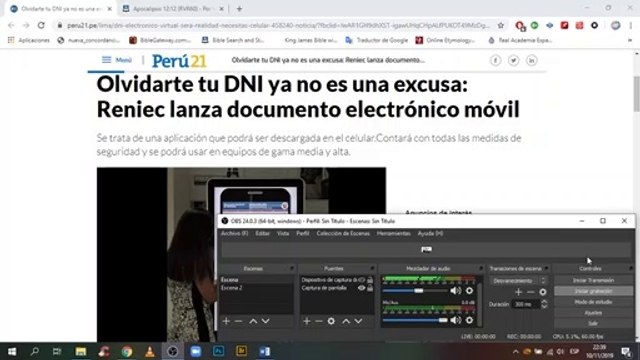
Task: Pop out the Fuentes dock panel
Action: (x=372, y=269)
